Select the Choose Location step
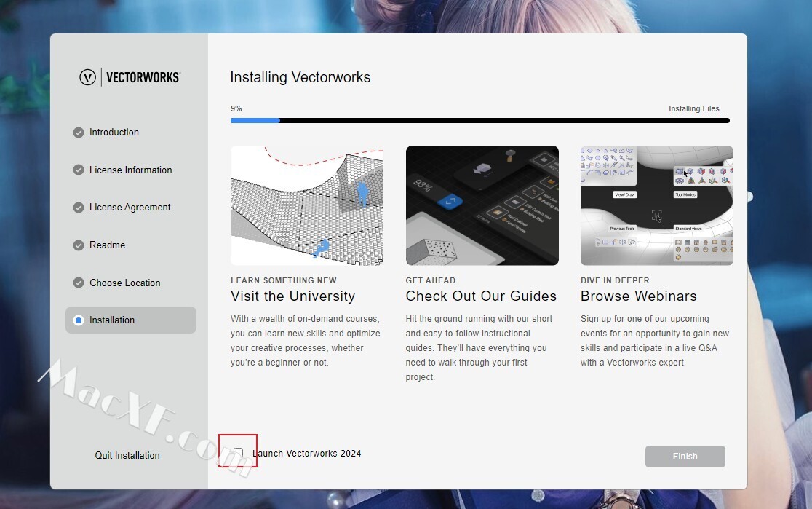 click(125, 283)
